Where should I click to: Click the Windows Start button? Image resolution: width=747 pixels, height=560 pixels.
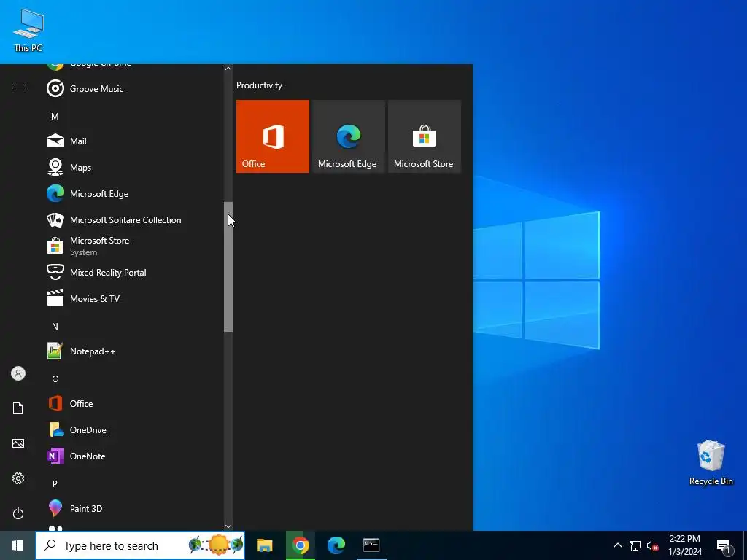coord(18,545)
